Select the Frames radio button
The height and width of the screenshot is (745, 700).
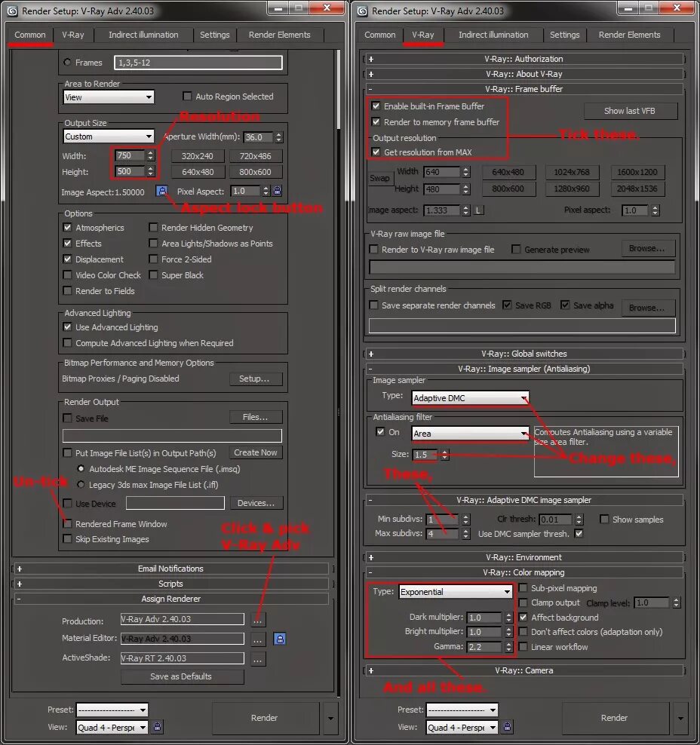click(x=67, y=63)
